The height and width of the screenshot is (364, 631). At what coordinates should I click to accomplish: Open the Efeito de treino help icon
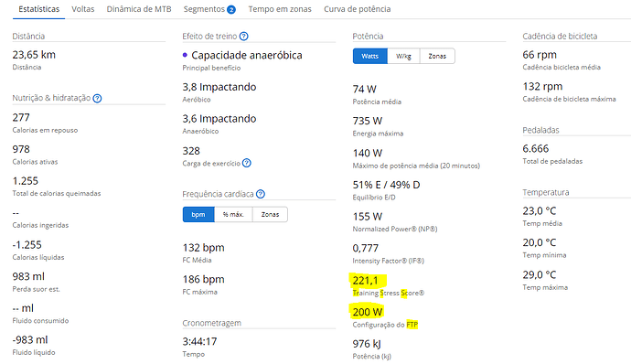click(x=244, y=37)
